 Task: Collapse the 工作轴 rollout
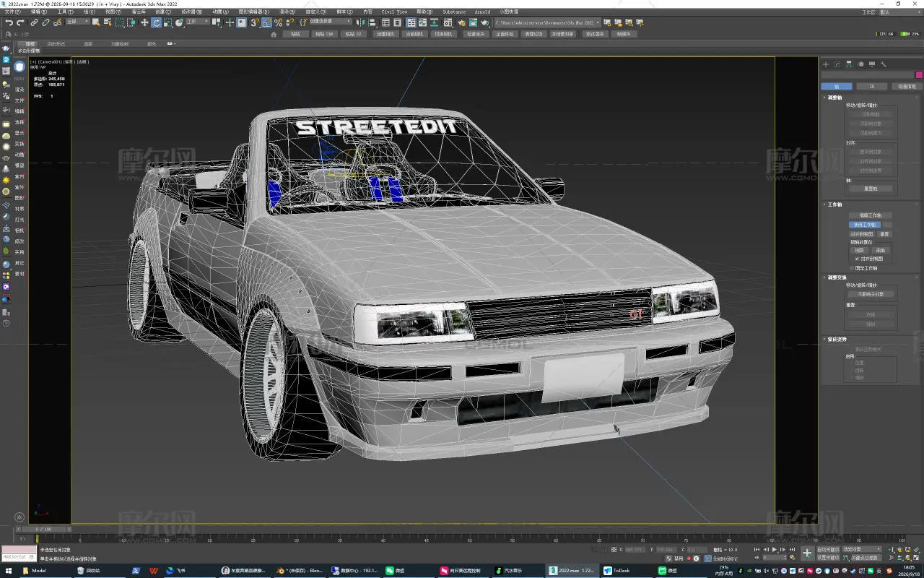pyautogui.click(x=834, y=204)
